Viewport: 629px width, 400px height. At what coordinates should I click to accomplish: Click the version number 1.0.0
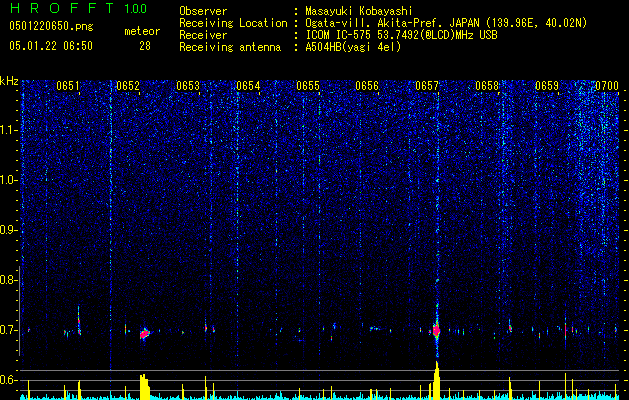[136, 9]
